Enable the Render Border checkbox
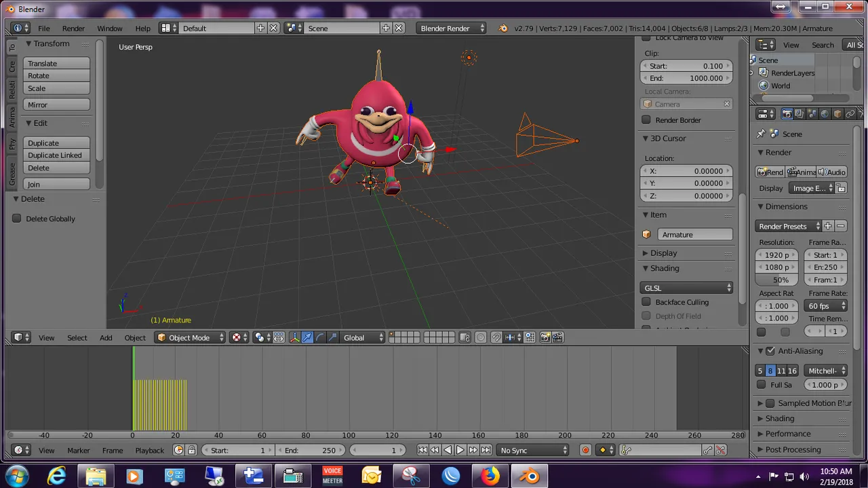868x488 pixels. coord(646,120)
